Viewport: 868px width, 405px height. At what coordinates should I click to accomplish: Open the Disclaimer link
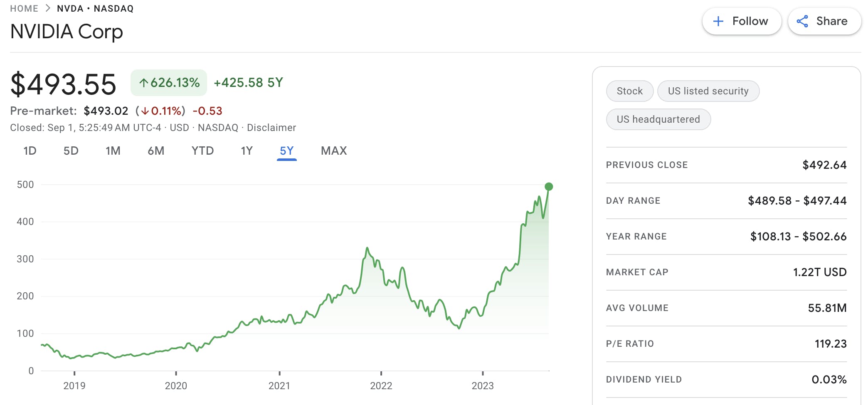tap(271, 128)
